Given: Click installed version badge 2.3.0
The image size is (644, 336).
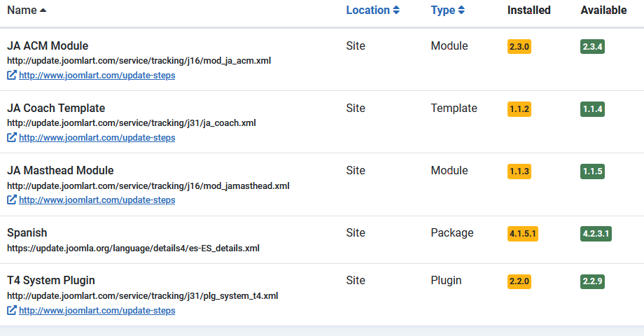Looking at the screenshot, I should point(519,47).
